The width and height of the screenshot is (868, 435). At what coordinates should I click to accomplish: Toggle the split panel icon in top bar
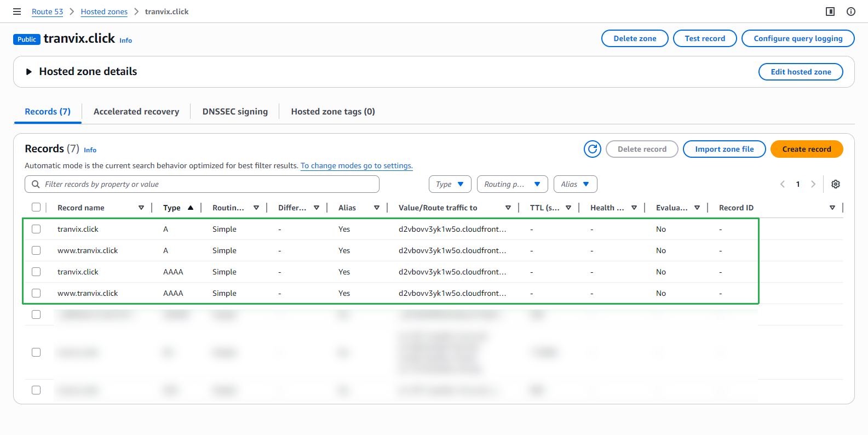point(830,12)
